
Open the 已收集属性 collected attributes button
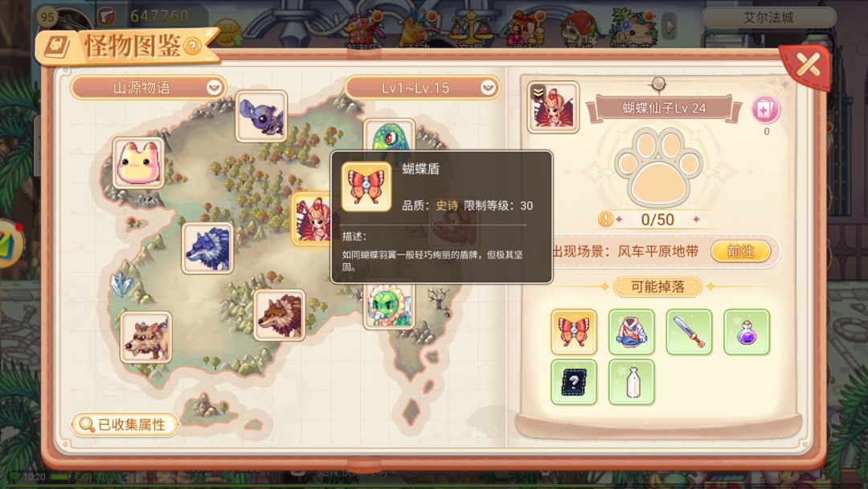tap(125, 425)
